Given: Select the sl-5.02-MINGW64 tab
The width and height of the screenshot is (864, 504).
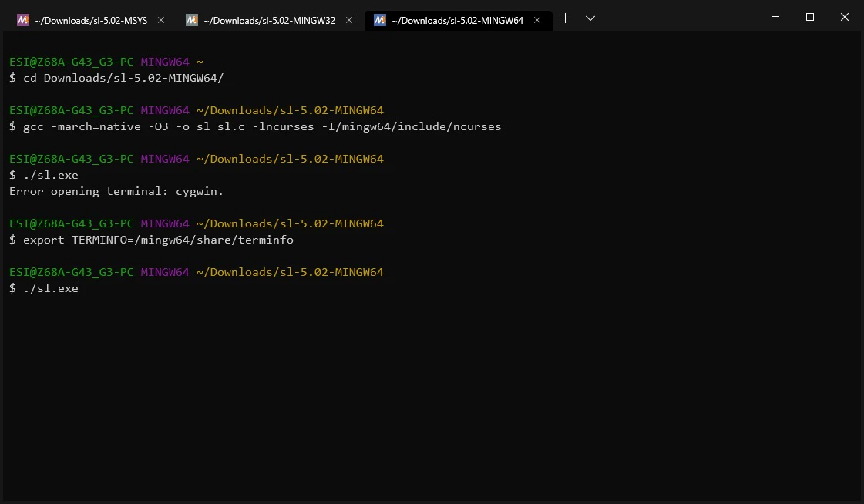Looking at the screenshot, I should (x=457, y=20).
